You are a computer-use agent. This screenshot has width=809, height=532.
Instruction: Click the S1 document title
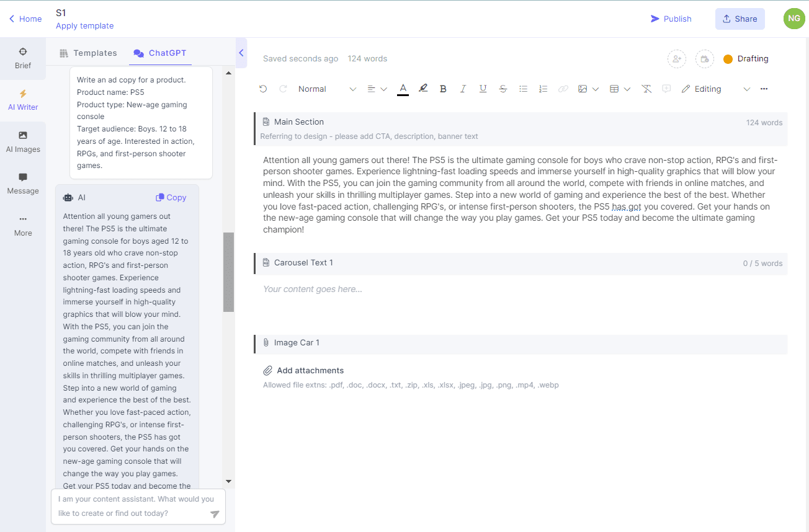[61, 12]
